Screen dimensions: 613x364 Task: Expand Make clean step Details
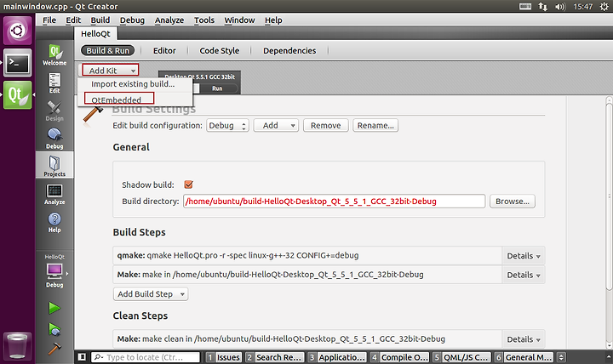pos(524,339)
